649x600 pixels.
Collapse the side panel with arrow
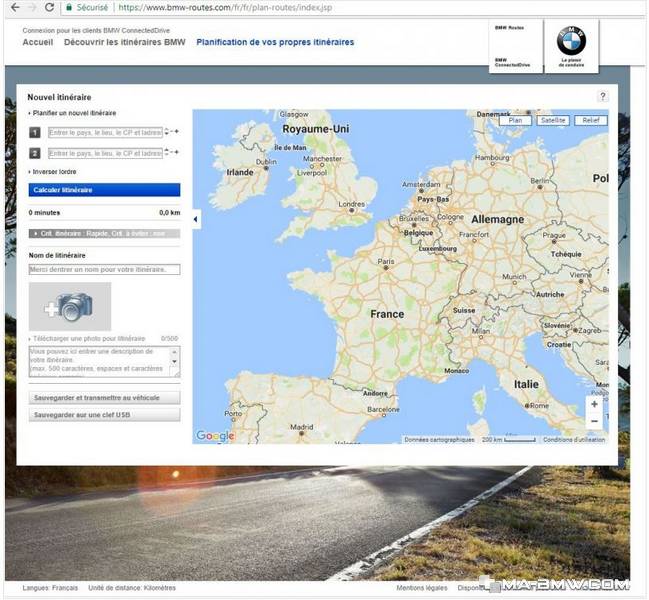tap(196, 219)
